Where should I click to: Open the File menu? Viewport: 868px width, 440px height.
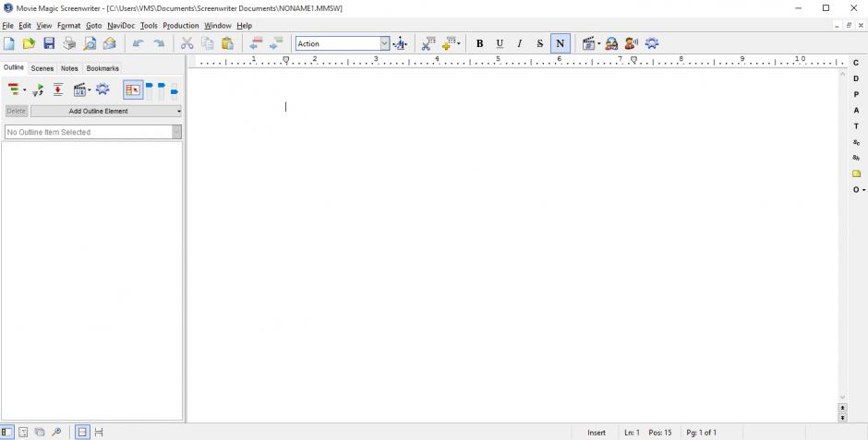pyautogui.click(x=7, y=26)
